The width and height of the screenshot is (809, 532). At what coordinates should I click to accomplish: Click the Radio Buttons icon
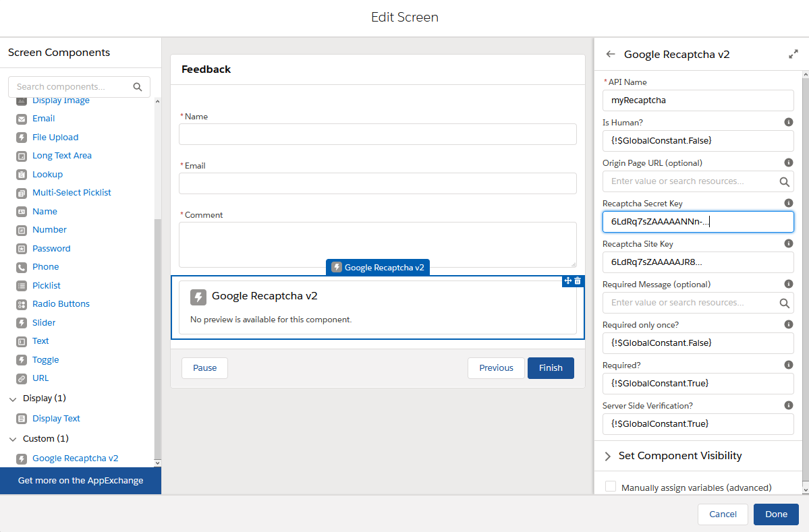(x=22, y=305)
